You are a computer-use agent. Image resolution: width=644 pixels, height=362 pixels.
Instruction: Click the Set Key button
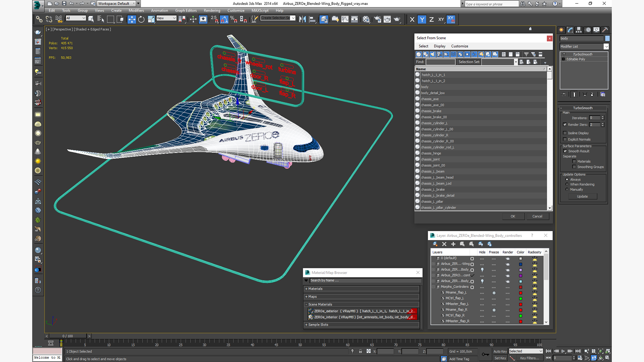click(500, 358)
